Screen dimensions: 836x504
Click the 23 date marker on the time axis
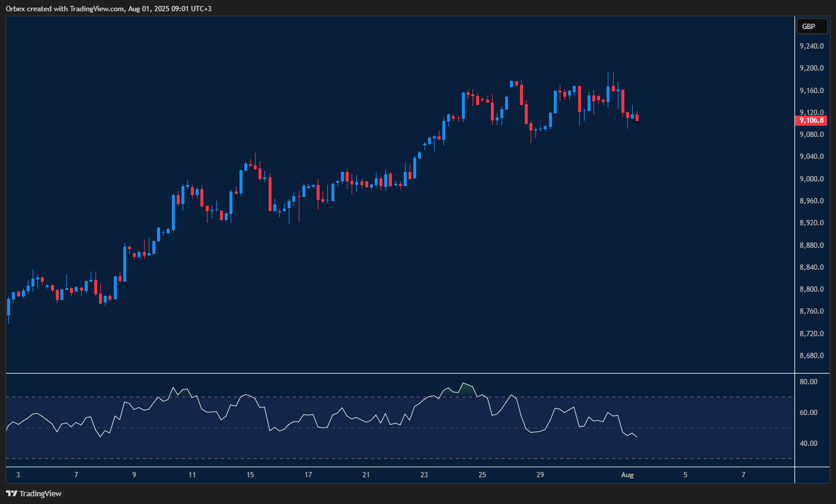coord(424,475)
